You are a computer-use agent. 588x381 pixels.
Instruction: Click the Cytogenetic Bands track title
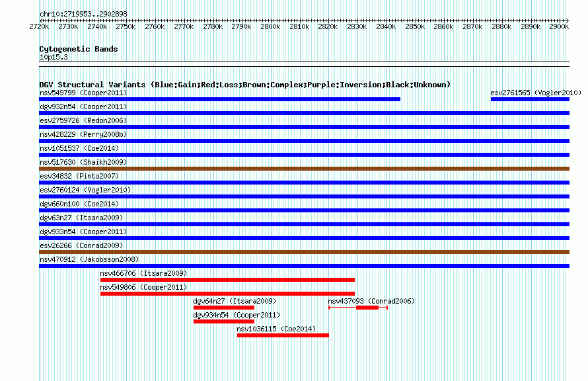click(x=79, y=49)
